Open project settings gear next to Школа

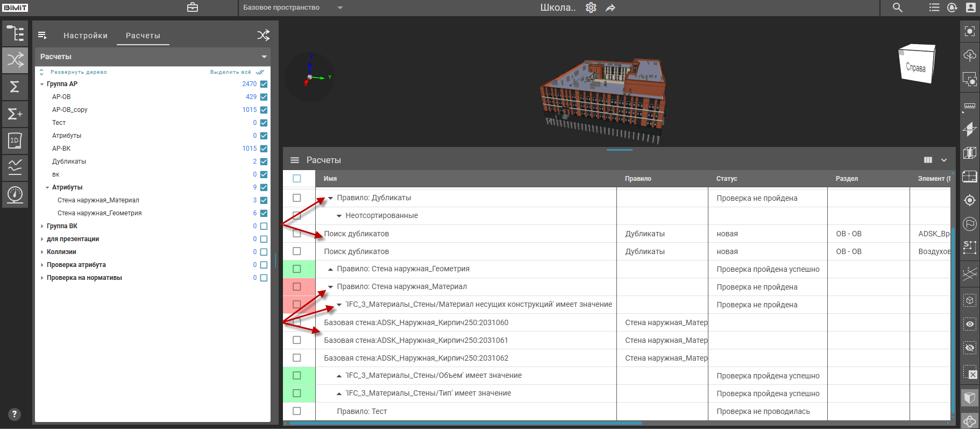[x=591, y=8]
